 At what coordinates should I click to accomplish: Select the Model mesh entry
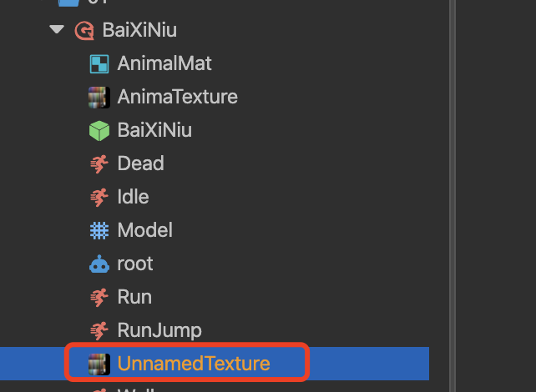point(144,230)
